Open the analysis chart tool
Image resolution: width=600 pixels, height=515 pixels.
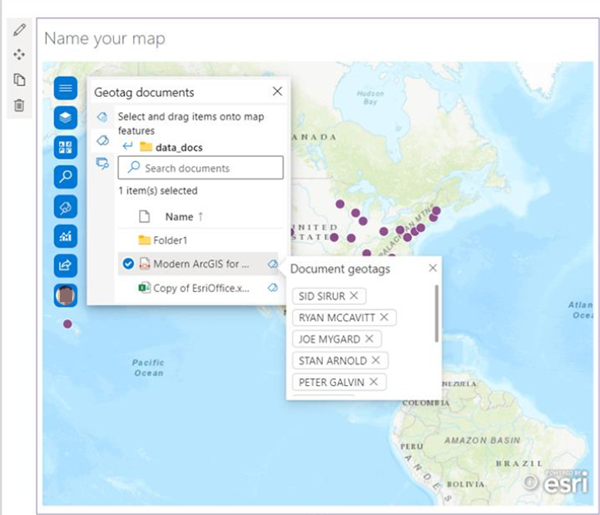coord(66,236)
